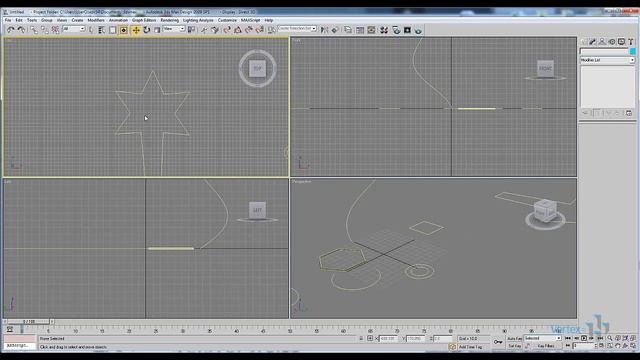Click the Rectangular Selection Region icon
Viewport: 640px width, 360px height.
[113, 30]
